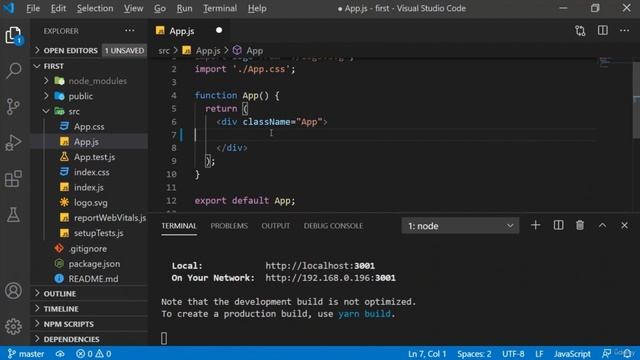Switch to the OUTPUT tab

[x=276, y=226]
